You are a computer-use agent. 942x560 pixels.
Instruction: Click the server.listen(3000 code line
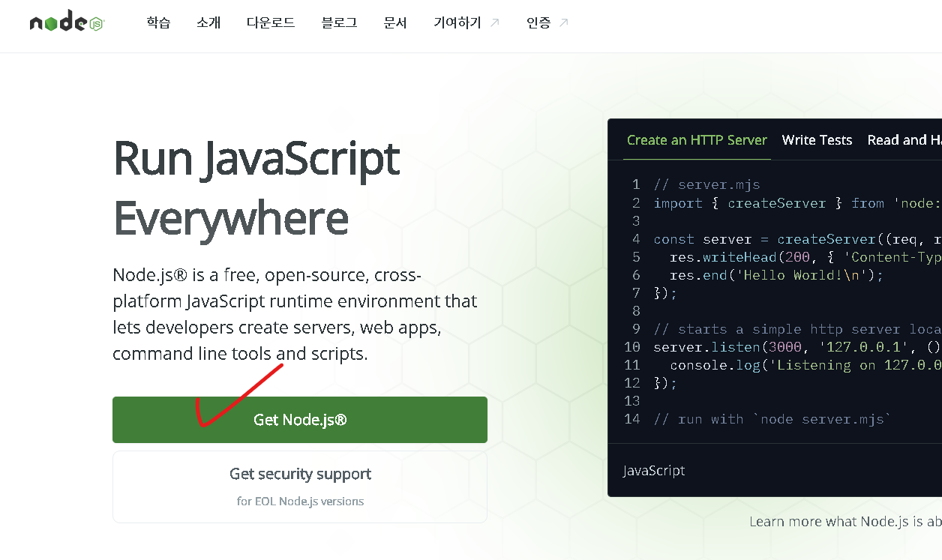[x=797, y=347]
